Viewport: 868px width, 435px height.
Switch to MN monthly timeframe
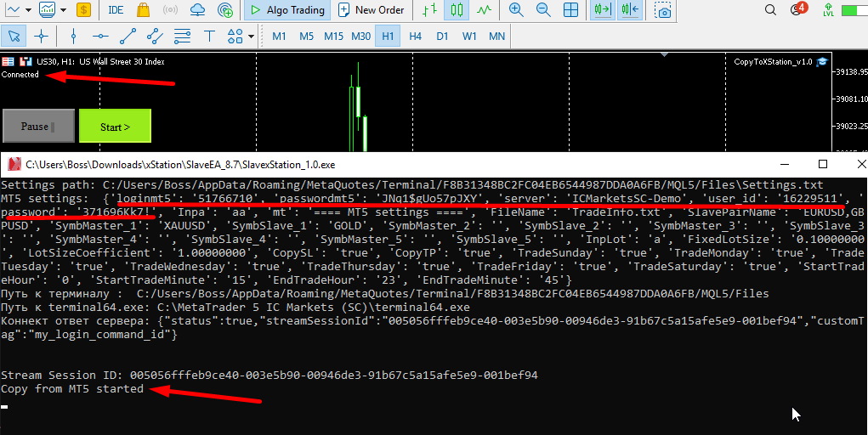[x=496, y=36]
